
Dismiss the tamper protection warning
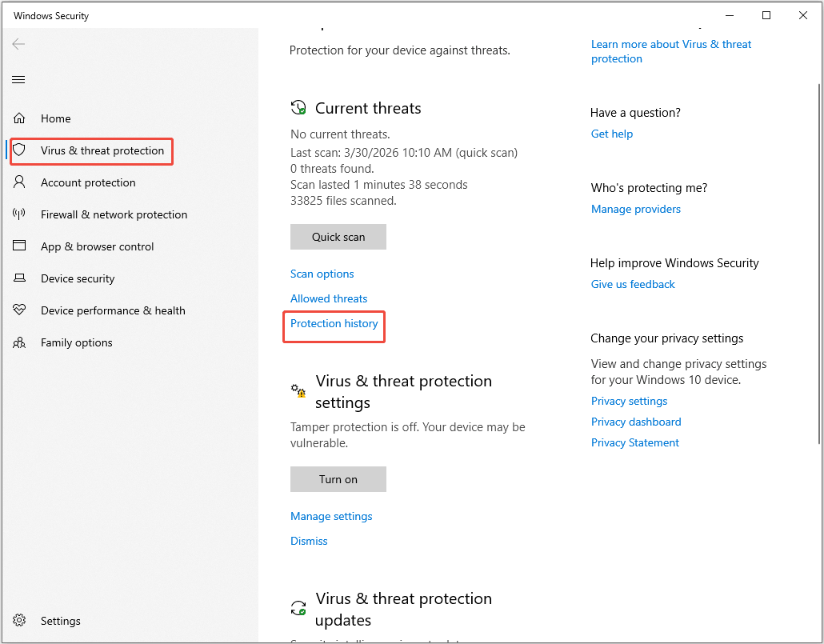(309, 541)
